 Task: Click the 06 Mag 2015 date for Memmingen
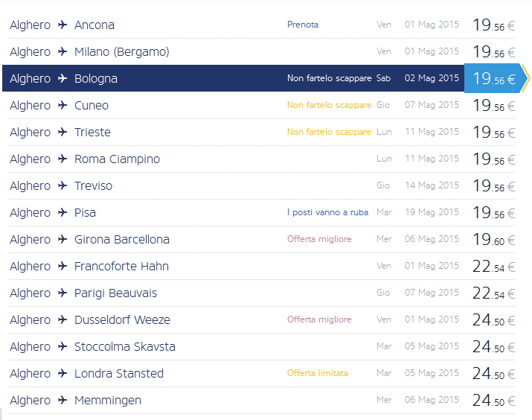(x=432, y=400)
